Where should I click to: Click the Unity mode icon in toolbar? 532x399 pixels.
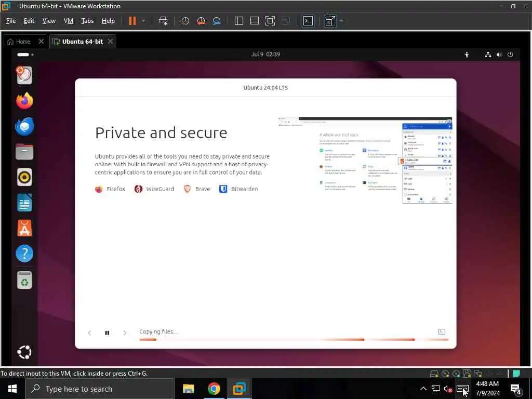pyautogui.click(x=286, y=21)
